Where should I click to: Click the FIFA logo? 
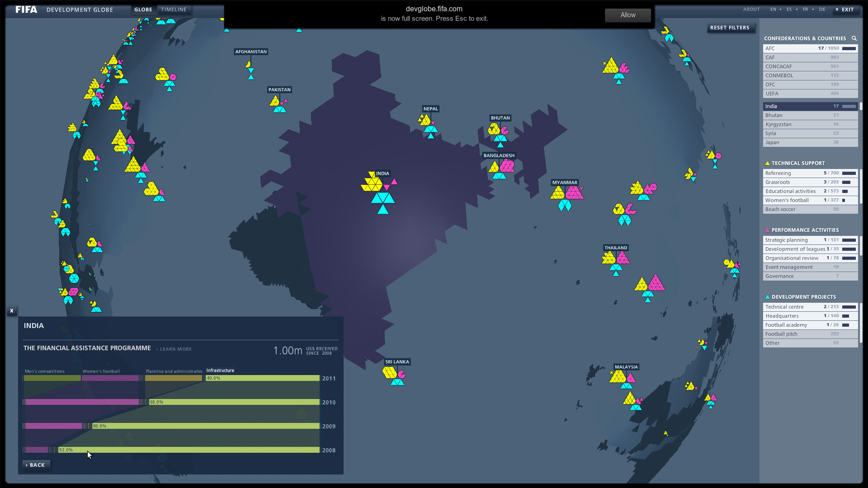pos(26,9)
